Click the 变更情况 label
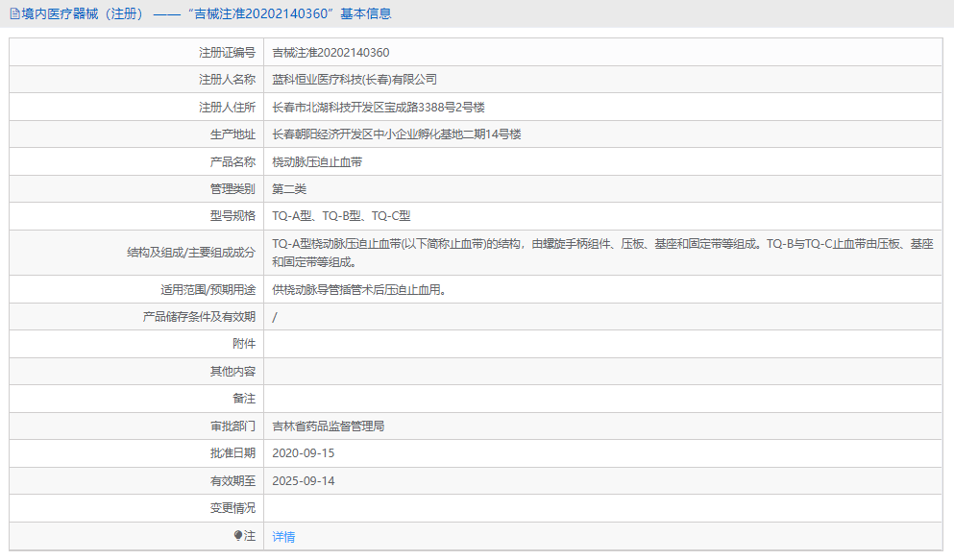 click(x=233, y=508)
